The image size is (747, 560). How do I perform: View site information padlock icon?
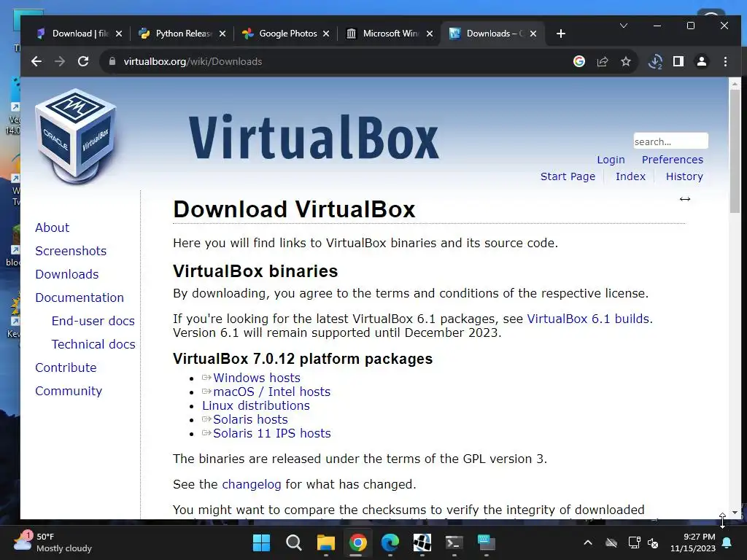[x=112, y=61]
